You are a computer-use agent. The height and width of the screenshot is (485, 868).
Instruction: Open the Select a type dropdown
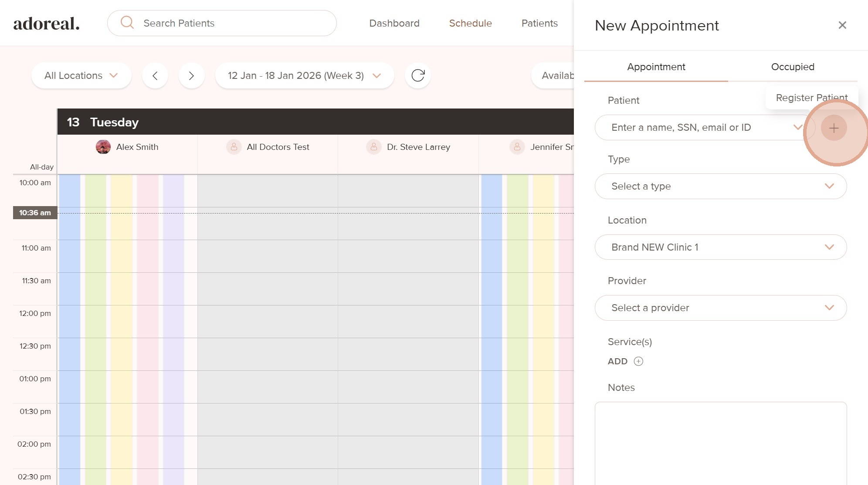(x=720, y=186)
